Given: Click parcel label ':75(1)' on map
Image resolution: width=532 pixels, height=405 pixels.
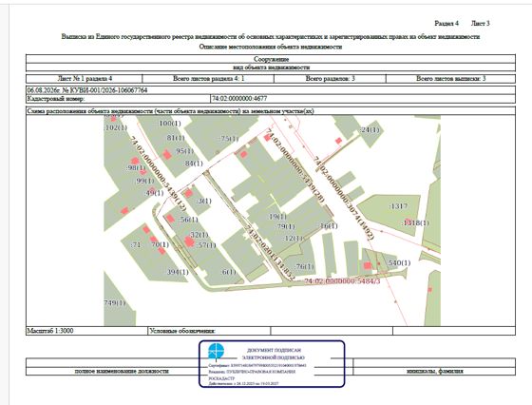Looking at the screenshot, I should click(x=229, y=139).
